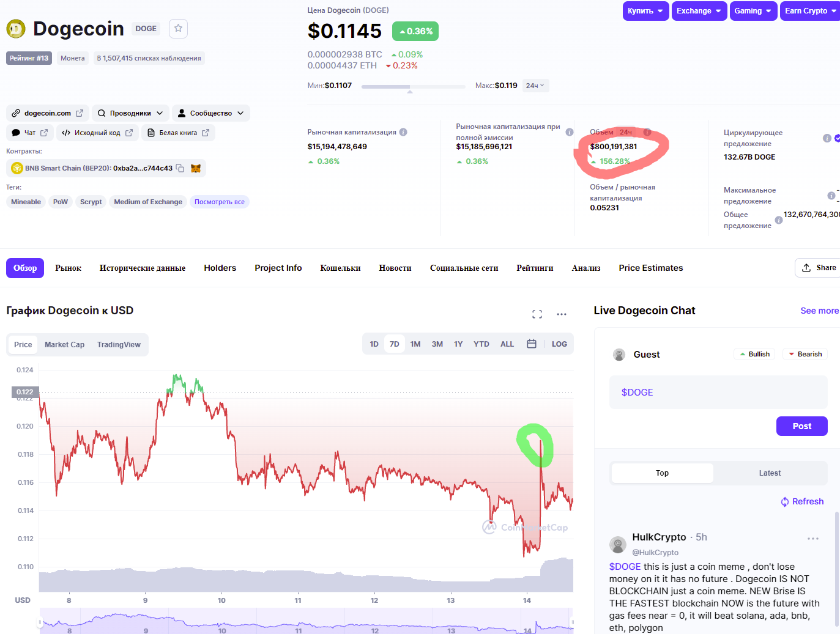Add Dogecoin to watchlist with star icon
Viewport: 840px width, 634px height.
(x=178, y=28)
